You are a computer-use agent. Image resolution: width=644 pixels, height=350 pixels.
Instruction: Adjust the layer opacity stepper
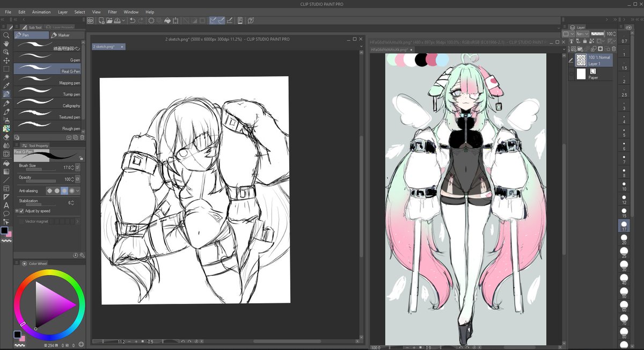pos(614,34)
